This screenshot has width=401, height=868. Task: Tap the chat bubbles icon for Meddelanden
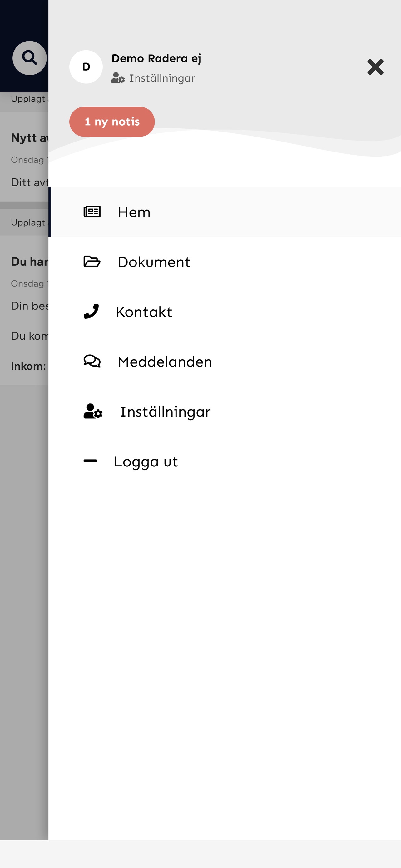click(x=92, y=361)
